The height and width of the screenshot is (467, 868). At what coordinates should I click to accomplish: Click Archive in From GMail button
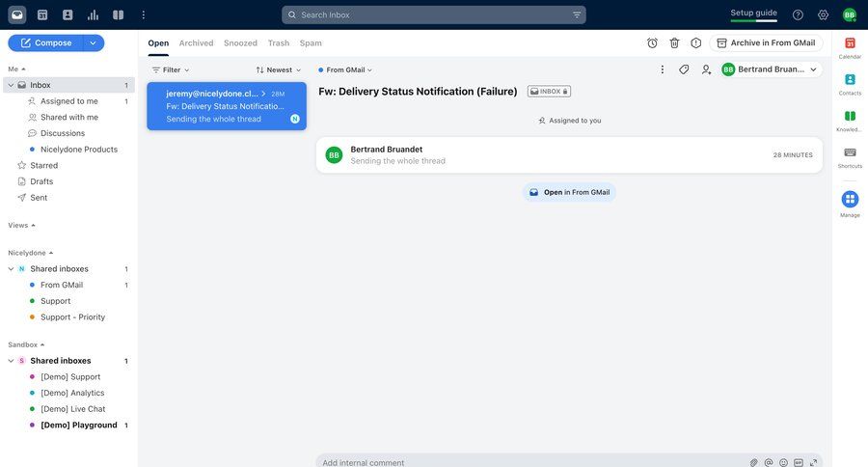tap(766, 42)
